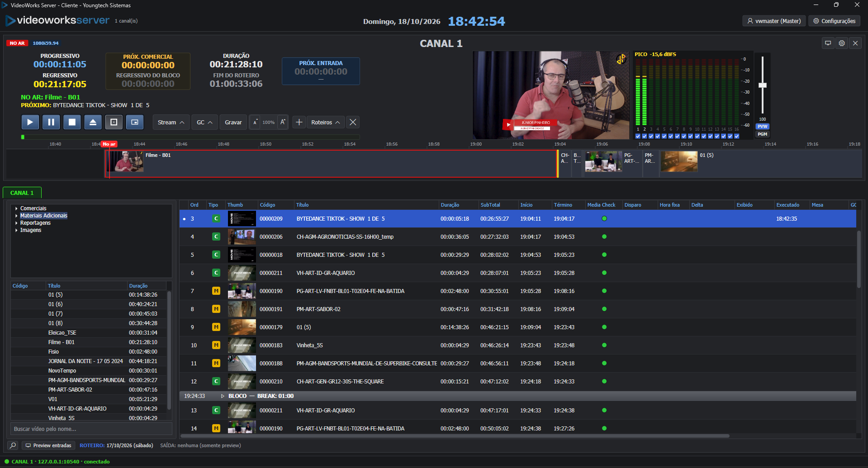Click in Buscar vídeo pelo nome search field
This screenshot has height=468, width=868.
point(91,429)
